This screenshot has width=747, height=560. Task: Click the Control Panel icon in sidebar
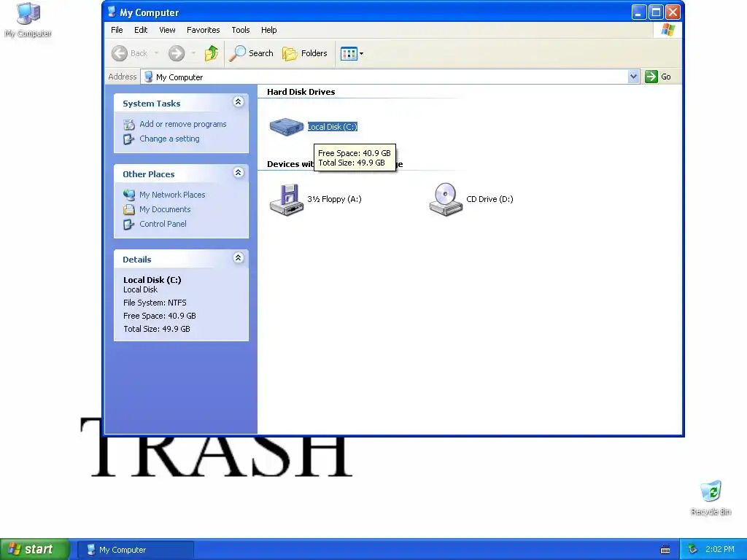[x=129, y=225]
